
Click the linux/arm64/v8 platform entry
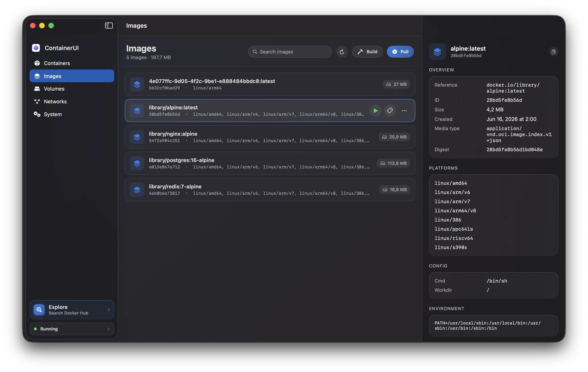pos(455,211)
